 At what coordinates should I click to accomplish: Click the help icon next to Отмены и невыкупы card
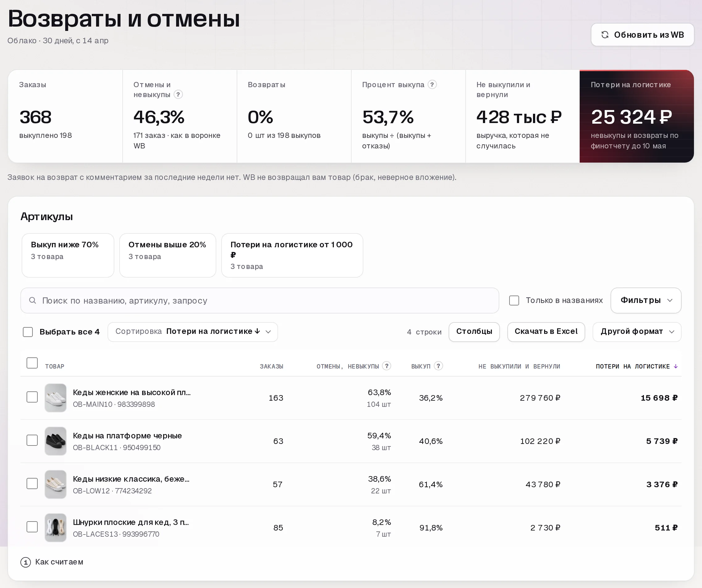178,95
